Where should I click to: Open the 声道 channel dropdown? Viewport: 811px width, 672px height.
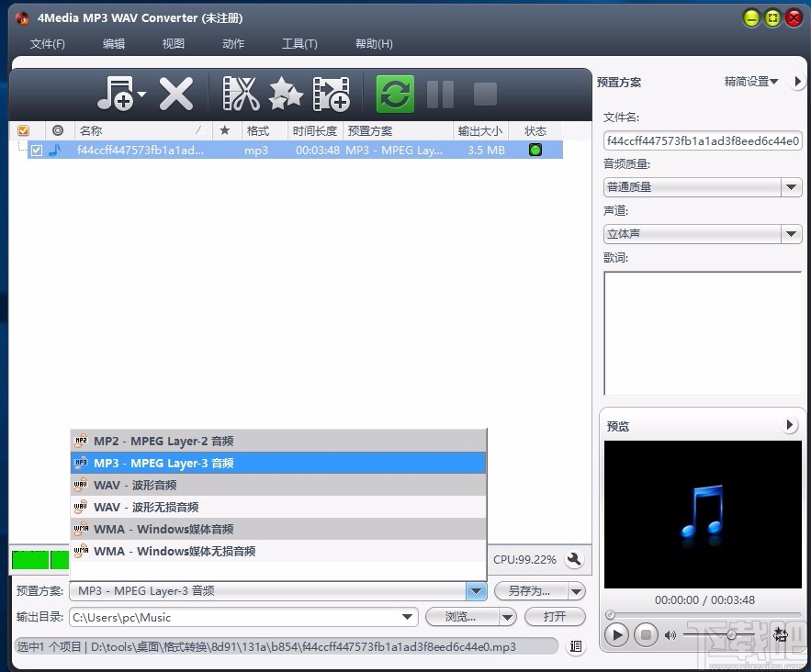[x=789, y=234]
